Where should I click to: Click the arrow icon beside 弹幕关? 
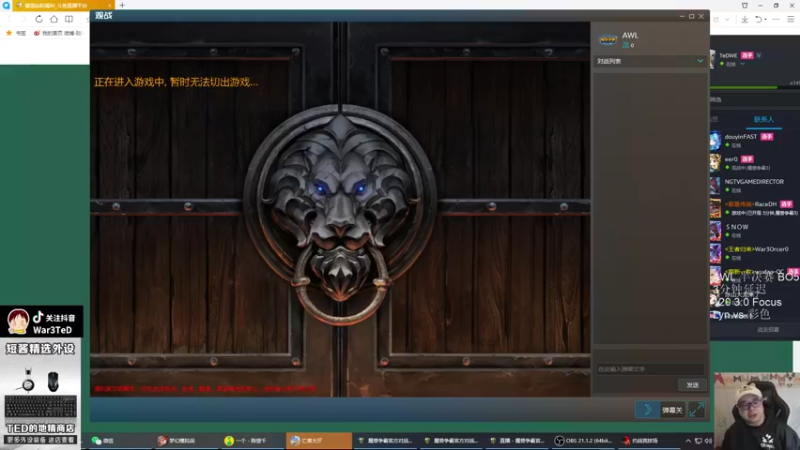tap(648, 410)
